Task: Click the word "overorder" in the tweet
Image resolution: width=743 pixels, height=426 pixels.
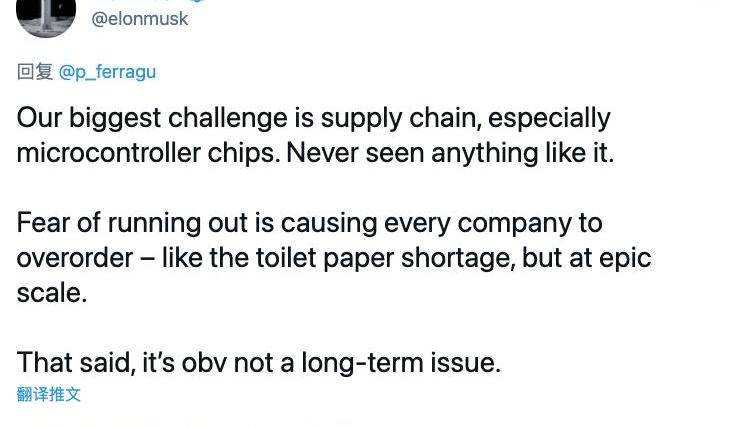Action: coord(75,258)
